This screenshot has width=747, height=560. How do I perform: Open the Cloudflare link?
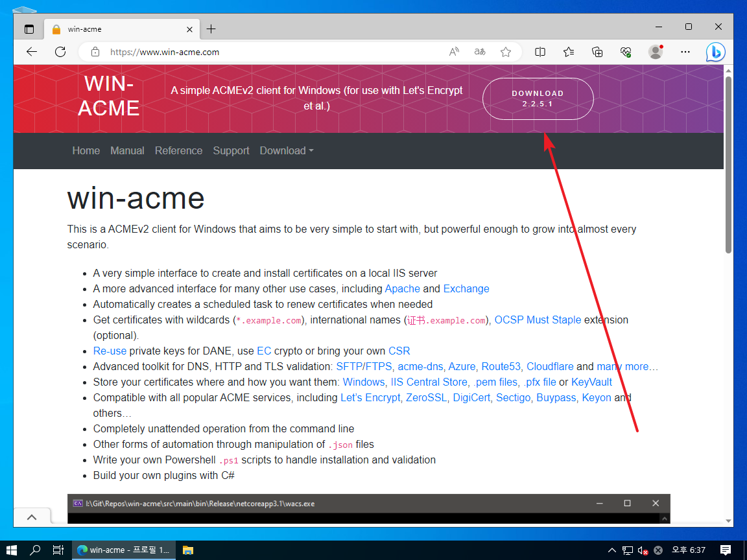550,366
